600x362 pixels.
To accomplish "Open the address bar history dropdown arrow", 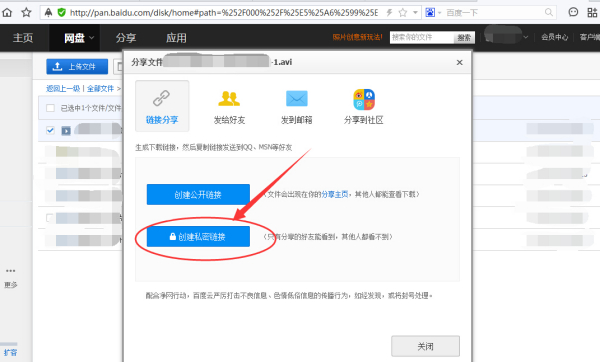I will 415,13.
